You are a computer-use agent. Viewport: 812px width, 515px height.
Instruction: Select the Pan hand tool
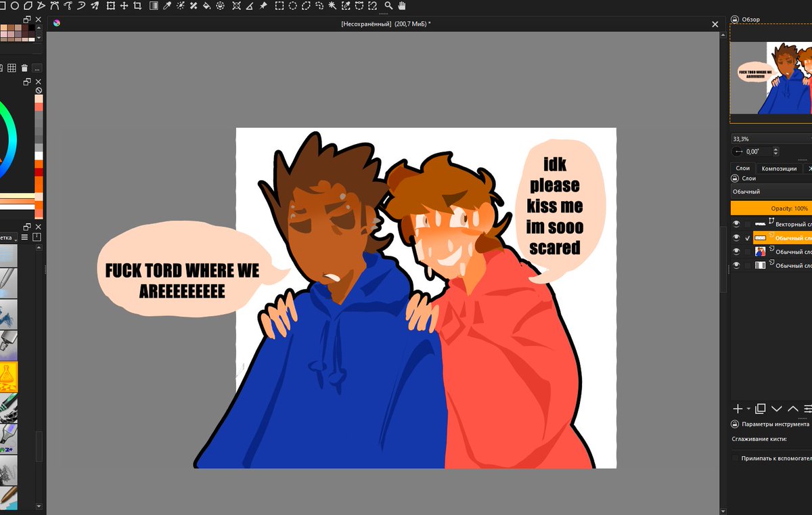point(402,5)
